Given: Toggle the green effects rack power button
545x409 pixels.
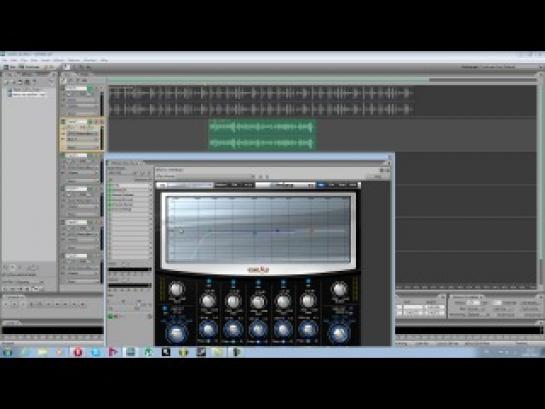Looking at the screenshot, I should [111, 316].
